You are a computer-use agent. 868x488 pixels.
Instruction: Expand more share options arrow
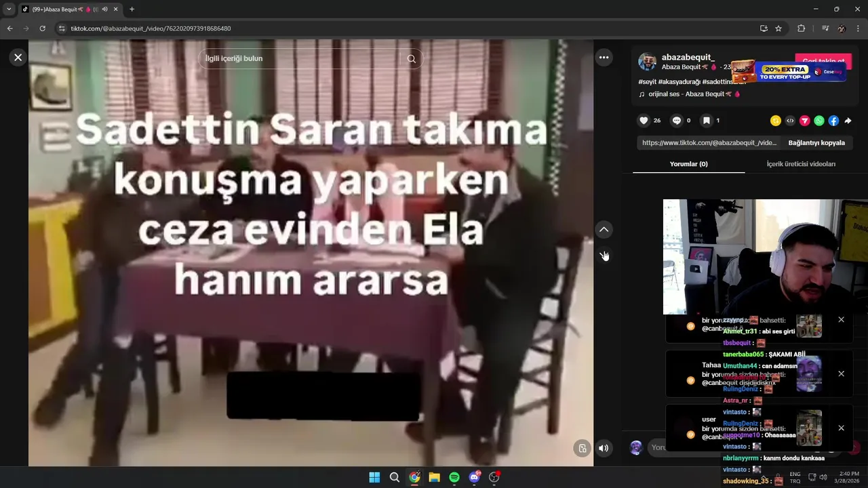848,121
